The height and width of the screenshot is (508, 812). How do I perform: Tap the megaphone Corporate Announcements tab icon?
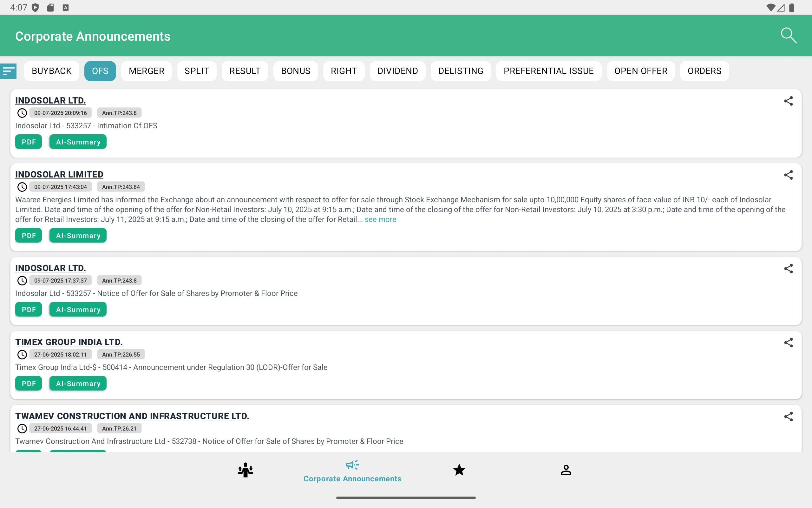click(x=352, y=465)
